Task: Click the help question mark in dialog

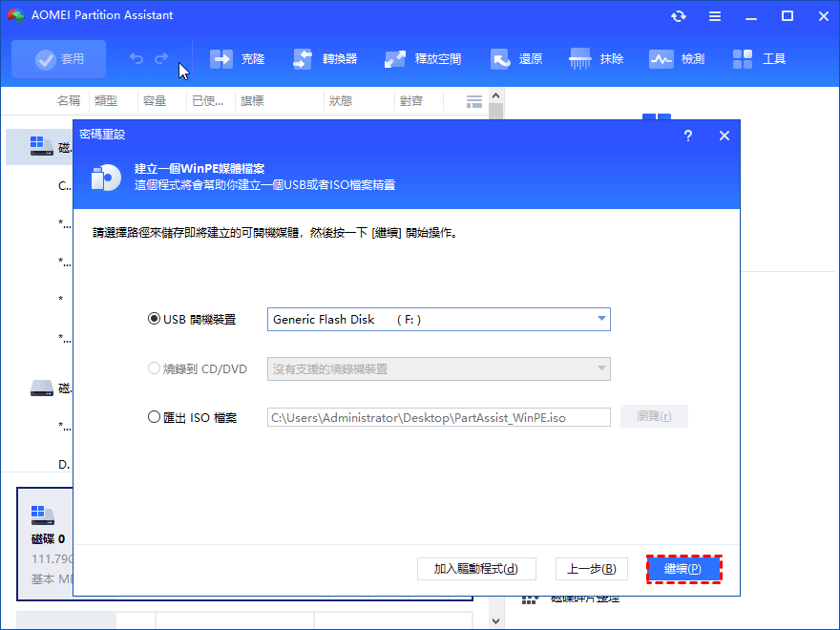Action: (x=688, y=136)
